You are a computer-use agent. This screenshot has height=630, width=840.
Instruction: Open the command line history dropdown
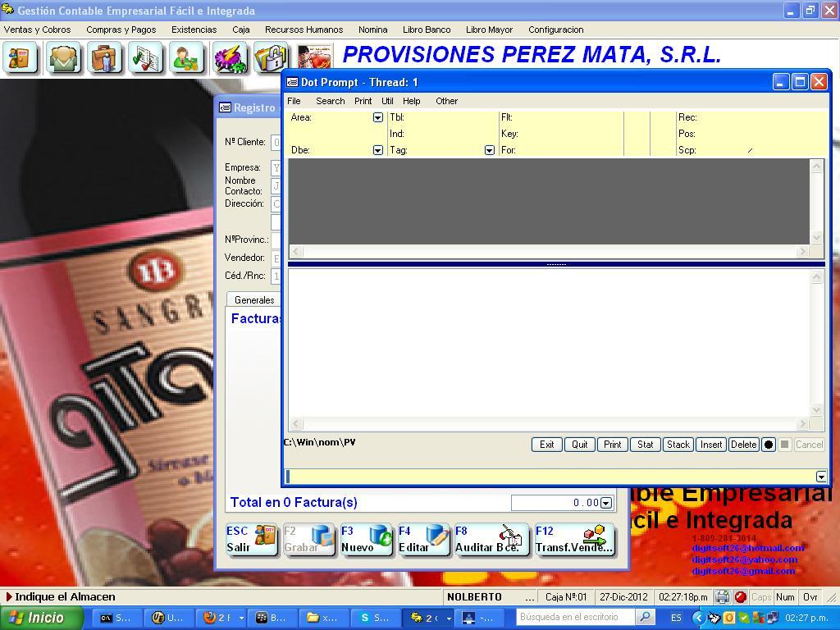coord(821,477)
